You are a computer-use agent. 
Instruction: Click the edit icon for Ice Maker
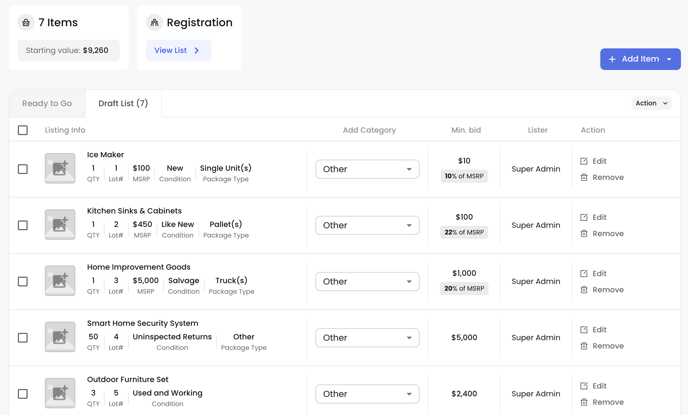point(584,161)
